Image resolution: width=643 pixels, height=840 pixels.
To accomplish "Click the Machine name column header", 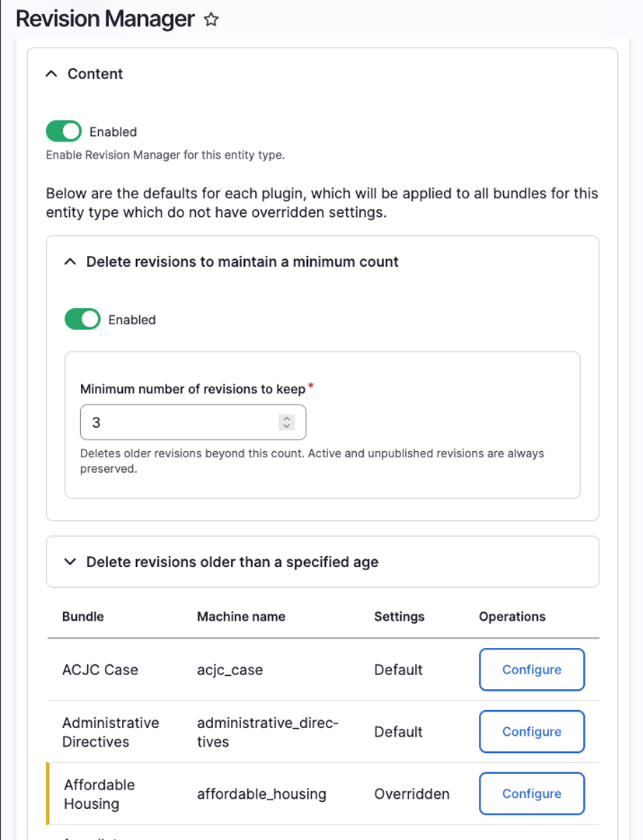I will pos(241,617).
